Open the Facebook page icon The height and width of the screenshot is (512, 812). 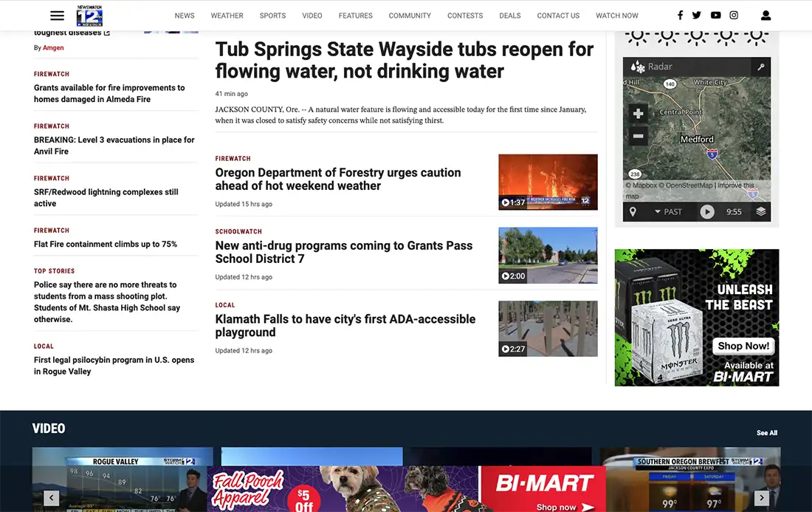(x=680, y=16)
